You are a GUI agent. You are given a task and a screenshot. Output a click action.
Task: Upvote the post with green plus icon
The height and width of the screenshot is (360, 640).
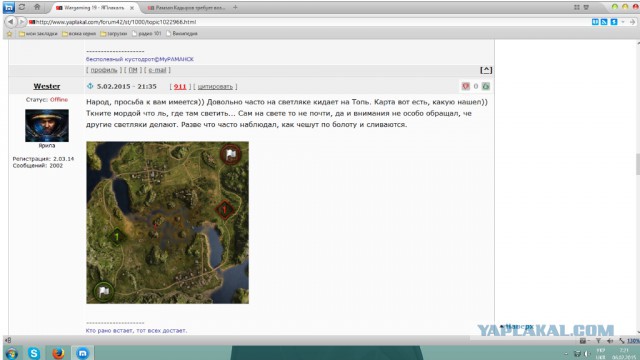pyautogui.click(x=486, y=86)
